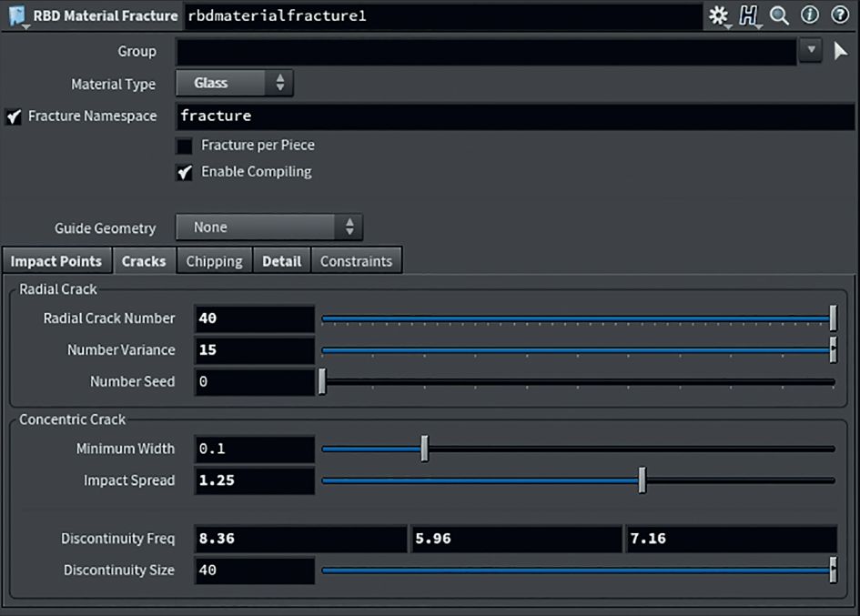Open help with the question mark icon

tap(838, 15)
